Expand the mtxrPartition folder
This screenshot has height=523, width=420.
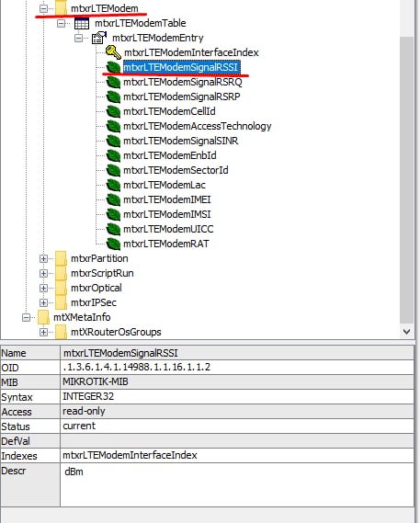click(x=44, y=258)
